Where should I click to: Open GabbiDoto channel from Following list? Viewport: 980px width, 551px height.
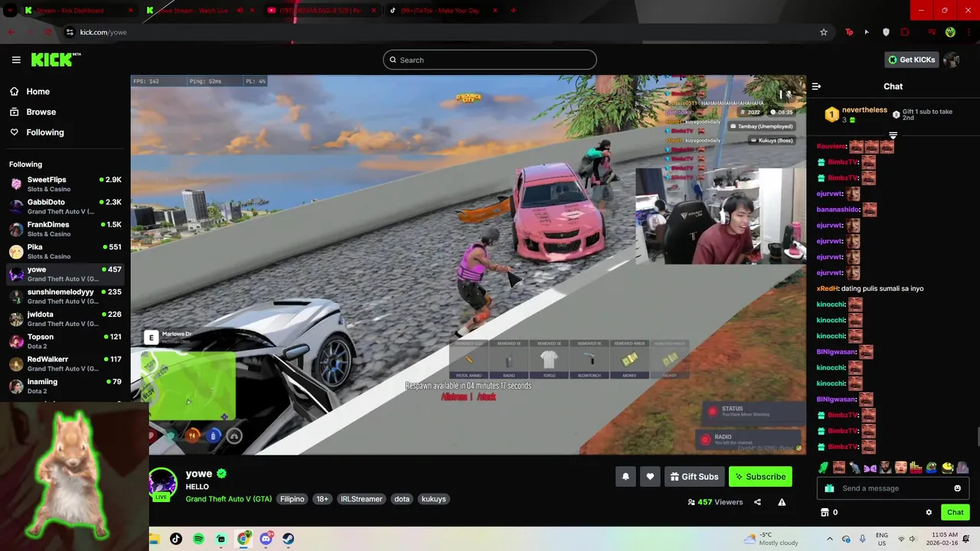[x=65, y=207]
